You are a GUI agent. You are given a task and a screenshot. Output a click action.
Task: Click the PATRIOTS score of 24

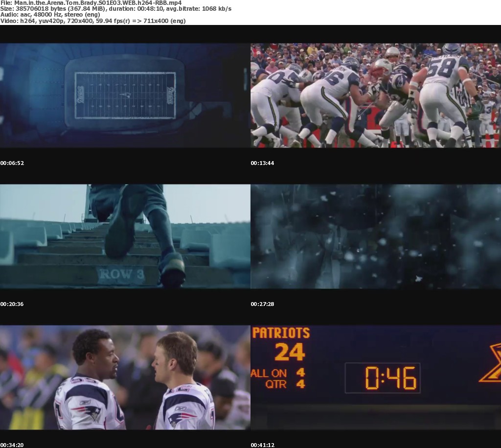(290, 352)
